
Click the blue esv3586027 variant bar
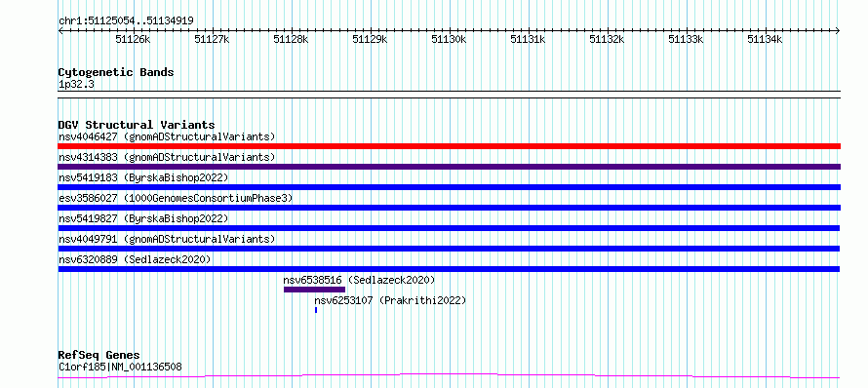pyautogui.click(x=449, y=208)
